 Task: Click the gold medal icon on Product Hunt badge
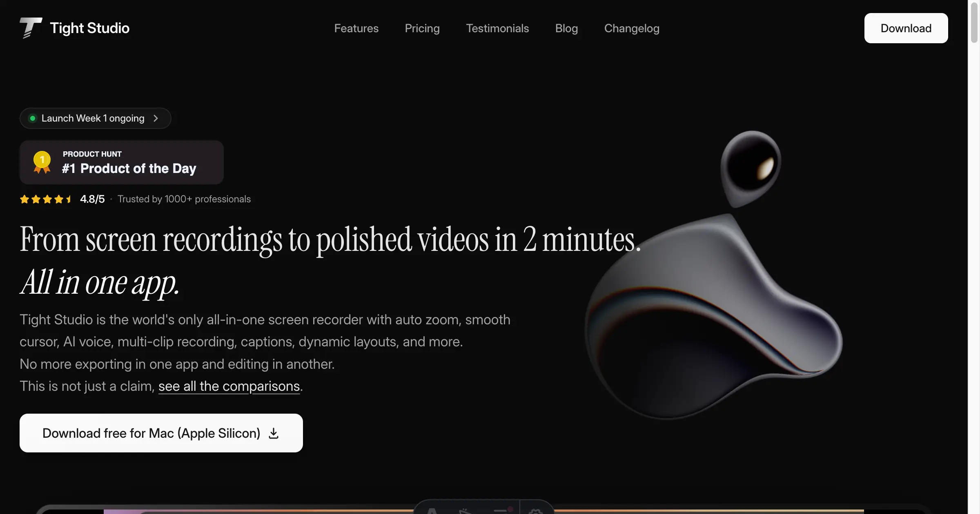coord(42,162)
